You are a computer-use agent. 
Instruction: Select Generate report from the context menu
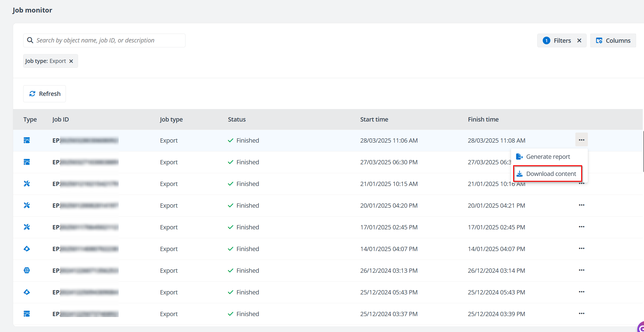coord(548,156)
